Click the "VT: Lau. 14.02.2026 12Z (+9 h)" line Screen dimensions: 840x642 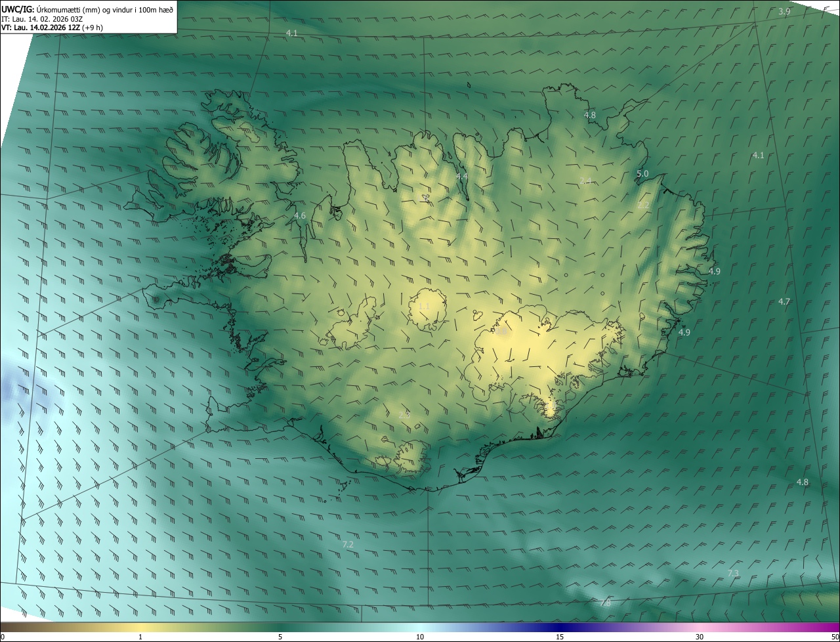(52, 28)
